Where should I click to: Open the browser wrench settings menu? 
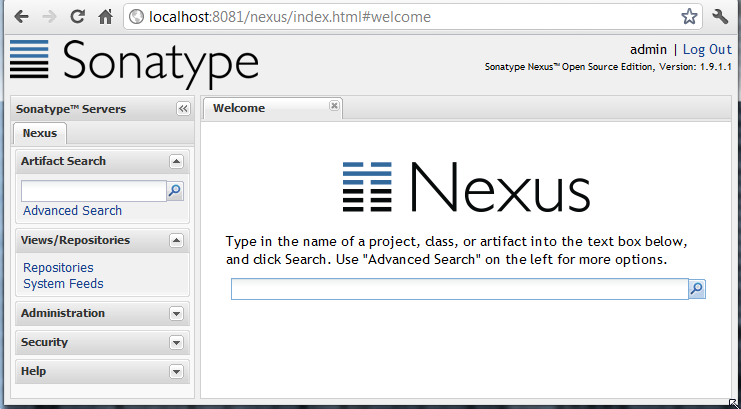[720, 17]
